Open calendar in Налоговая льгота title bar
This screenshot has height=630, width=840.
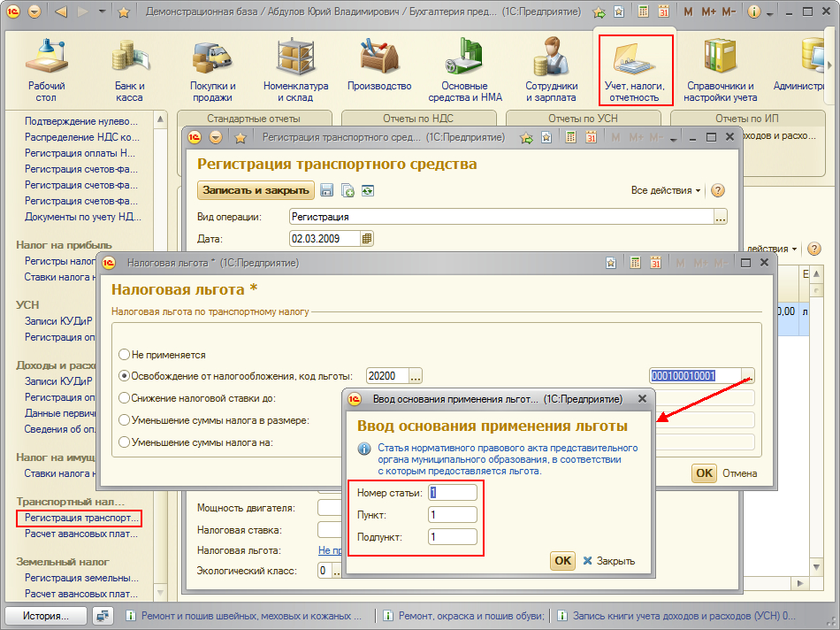(x=656, y=263)
